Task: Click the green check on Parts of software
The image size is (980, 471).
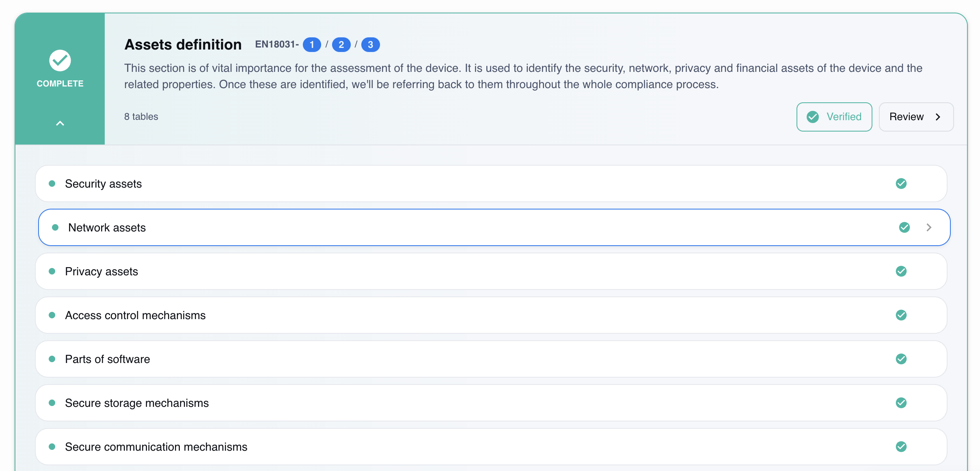Action: click(901, 359)
